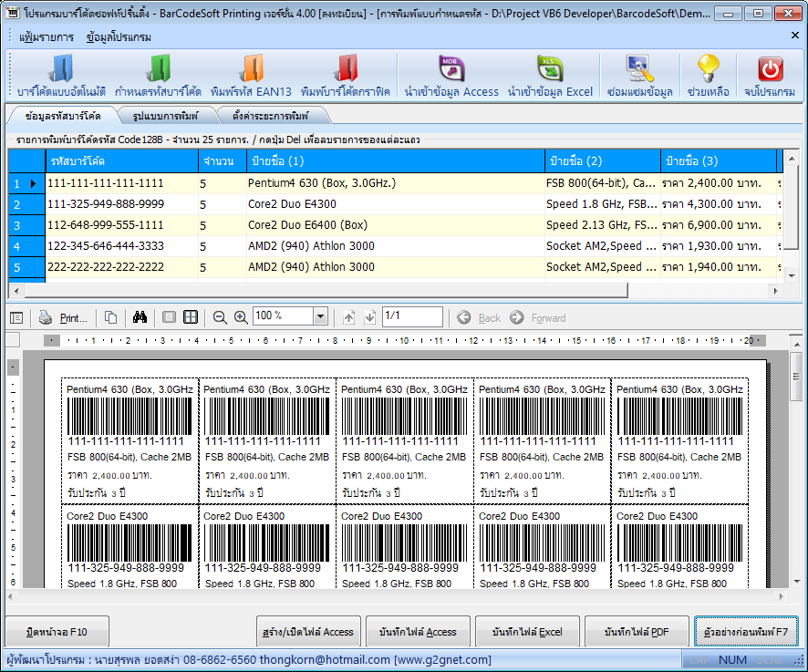The width and height of the screenshot is (808, 672).
Task: Toggle the preview group tree pane icon
Action: coord(16,318)
